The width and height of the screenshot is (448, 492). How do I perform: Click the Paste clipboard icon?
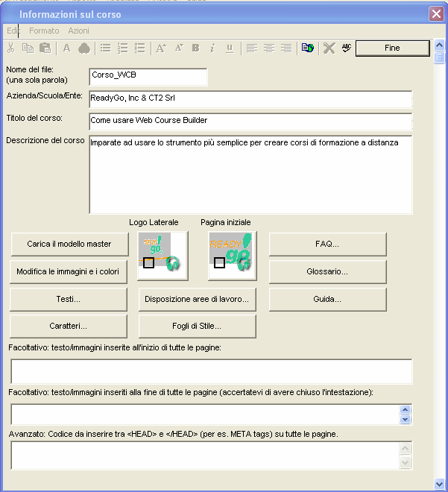[45, 48]
